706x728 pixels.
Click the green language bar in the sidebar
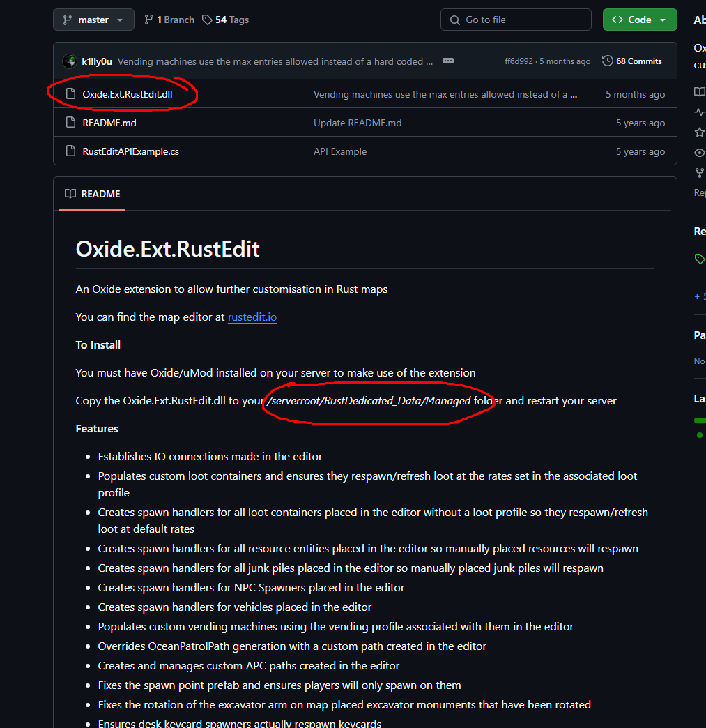(699, 420)
